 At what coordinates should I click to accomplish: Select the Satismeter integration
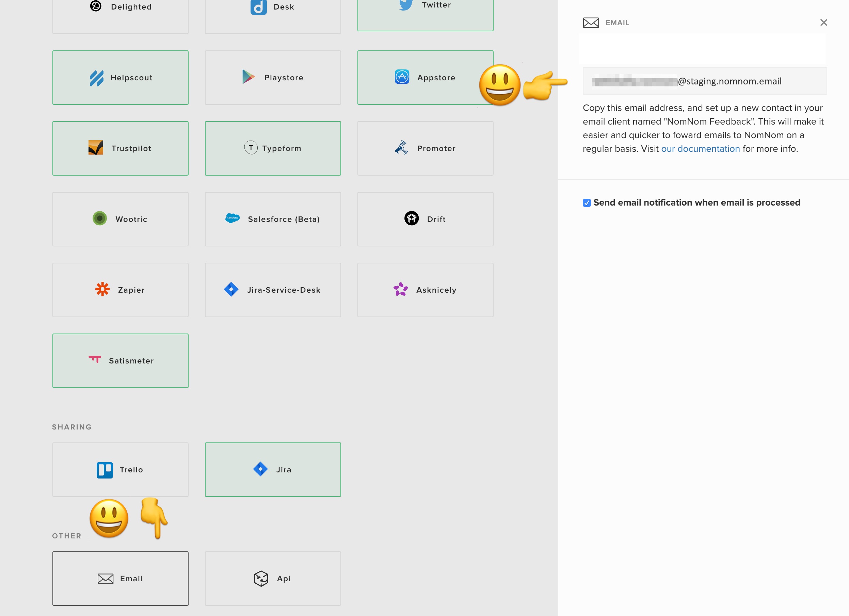point(120,360)
